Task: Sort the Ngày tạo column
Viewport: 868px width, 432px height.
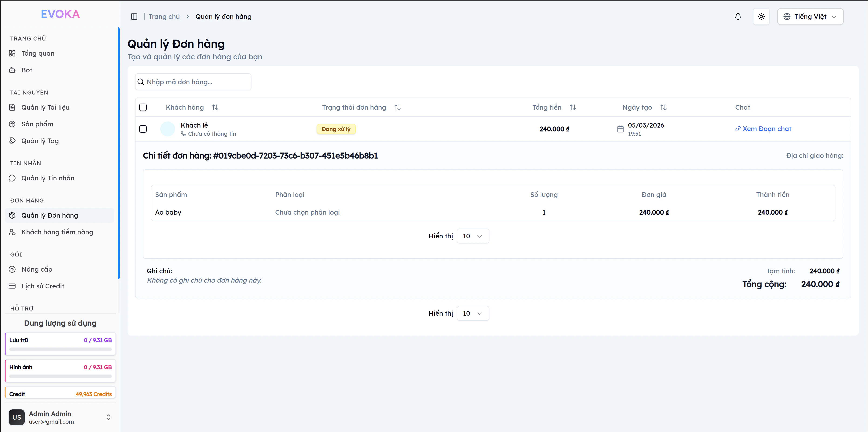Action: pos(663,107)
